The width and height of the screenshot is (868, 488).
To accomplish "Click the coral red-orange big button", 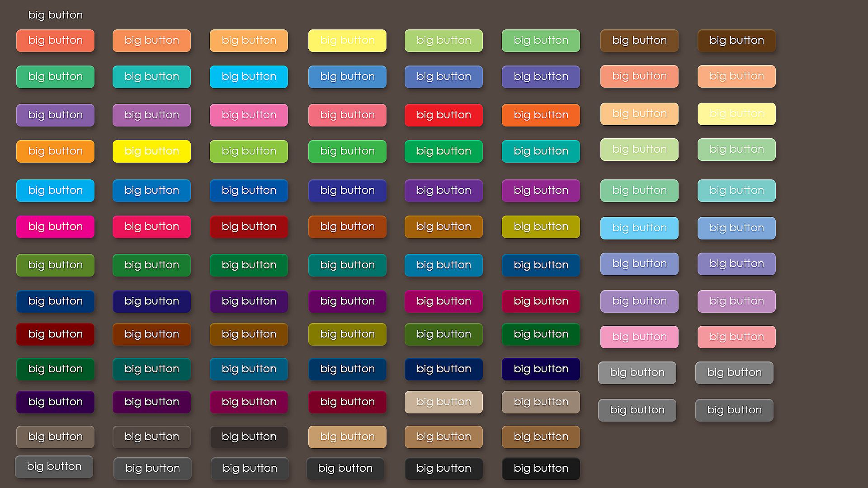I will pyautogui.click(x=55, y=40).
